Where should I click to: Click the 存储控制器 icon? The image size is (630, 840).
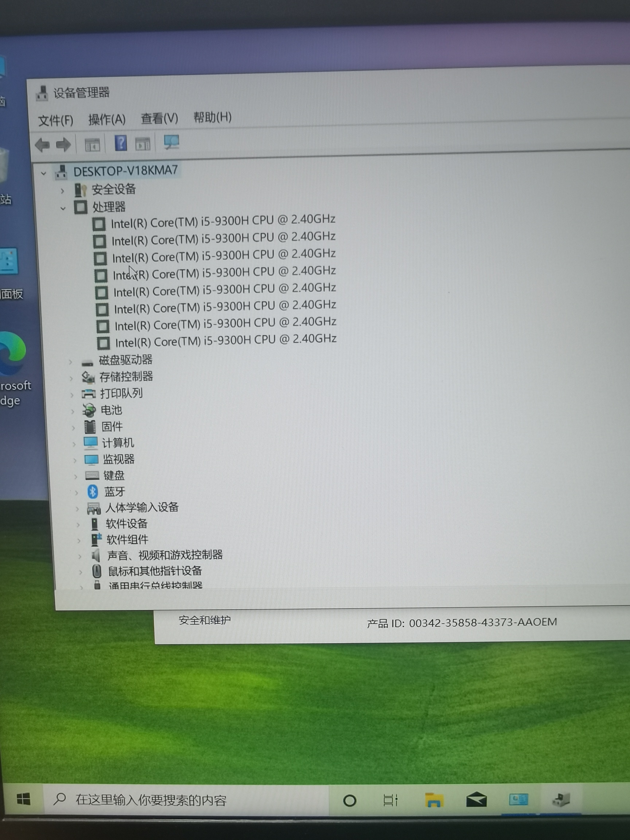coord(88,377)
